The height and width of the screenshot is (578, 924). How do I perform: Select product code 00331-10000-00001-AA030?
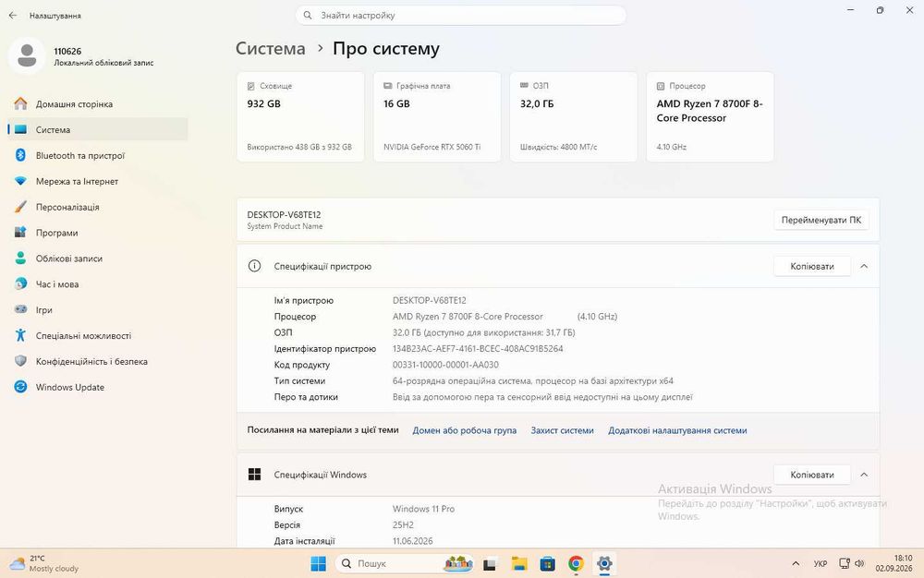[x=445, y=365]
